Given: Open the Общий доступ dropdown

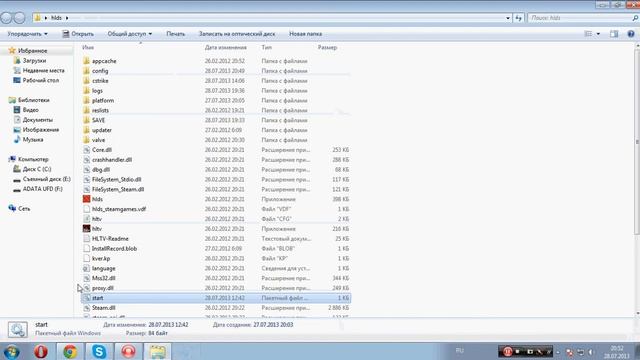Looking at the screenshot, I should pyautogui.click(x=129, y=34).
